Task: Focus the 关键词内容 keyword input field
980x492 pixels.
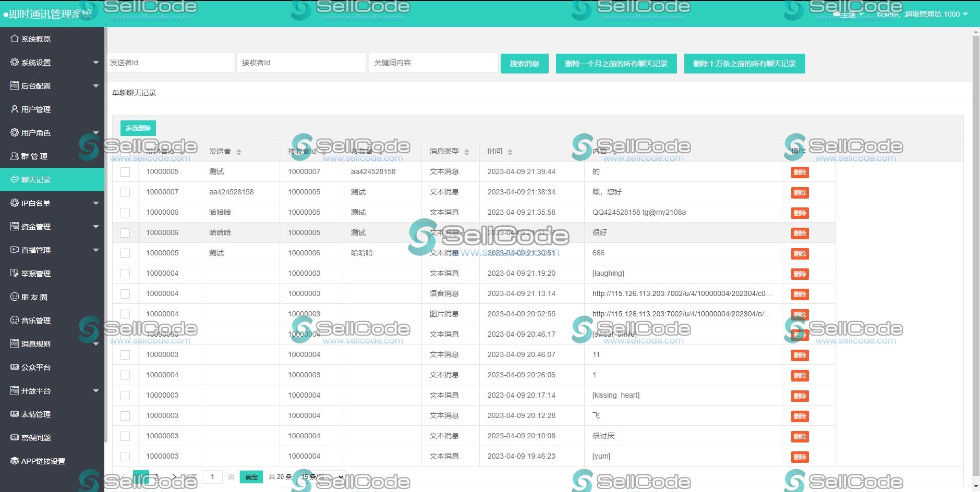Action: [433, 63]
